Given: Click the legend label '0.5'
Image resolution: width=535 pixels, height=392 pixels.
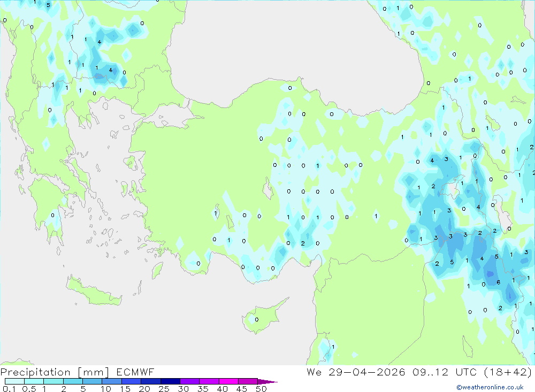Looking at the screenshot, I should (29, 389).
